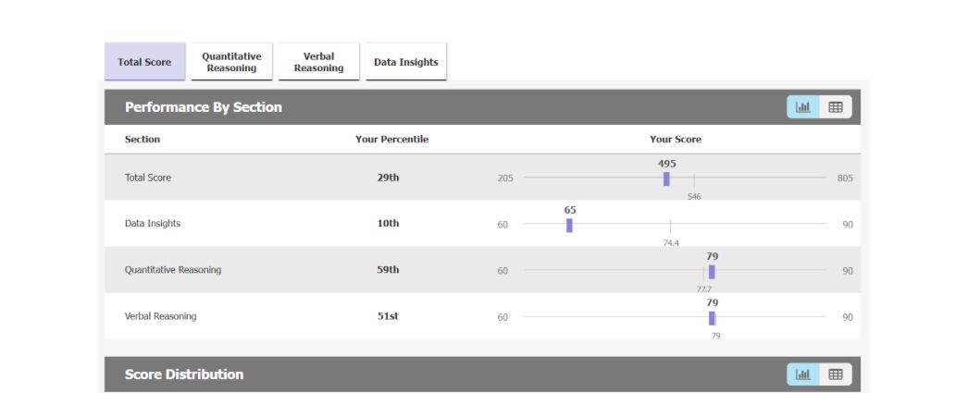
Task: Click the Data Insights 65 score marker
Action: [x=569, y=225]
